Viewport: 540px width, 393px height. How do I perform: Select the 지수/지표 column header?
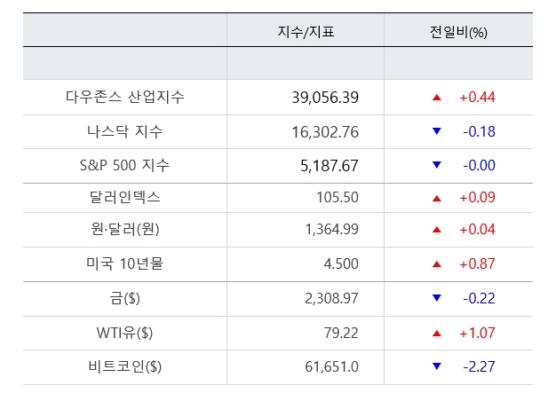point(306,32)
